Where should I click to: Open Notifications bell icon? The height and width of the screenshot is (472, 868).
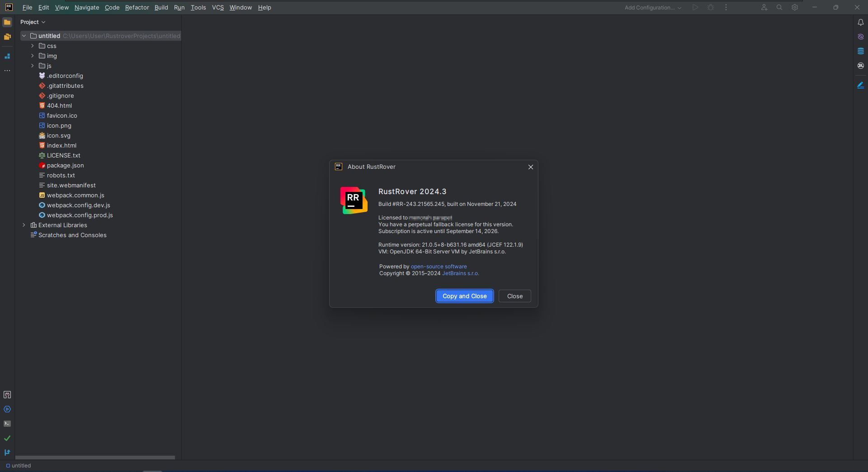pyautogui.click(x=860, y=22)
